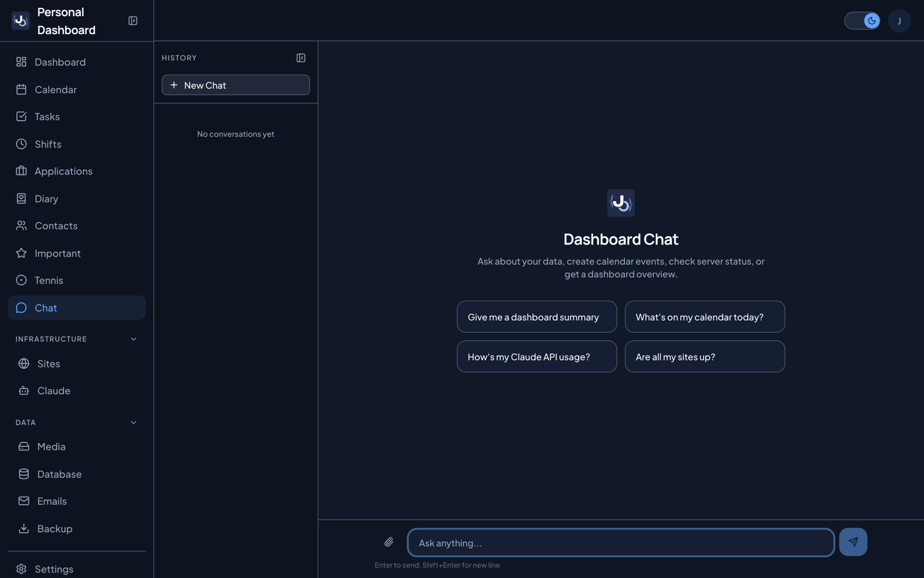Image resolution: width=924 pixels, height=578 pixels.
Task: Open Contacts from the sidebar
Action: coord(77,226)
